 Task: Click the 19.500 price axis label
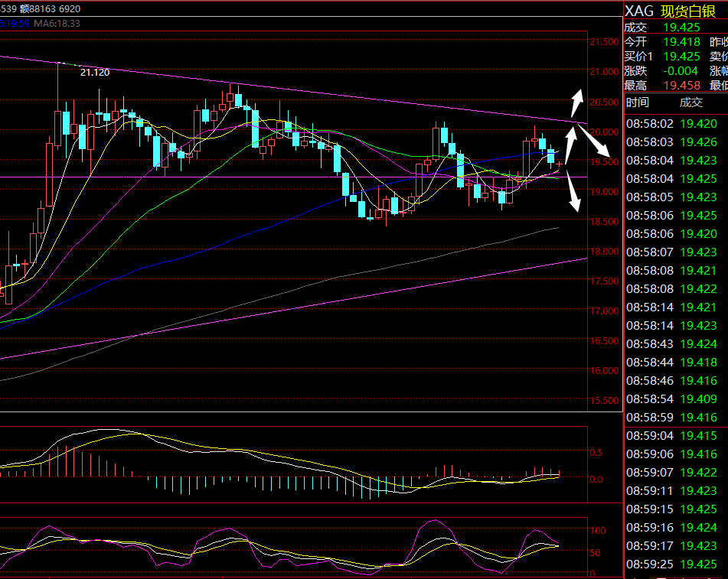pos(604,162)
